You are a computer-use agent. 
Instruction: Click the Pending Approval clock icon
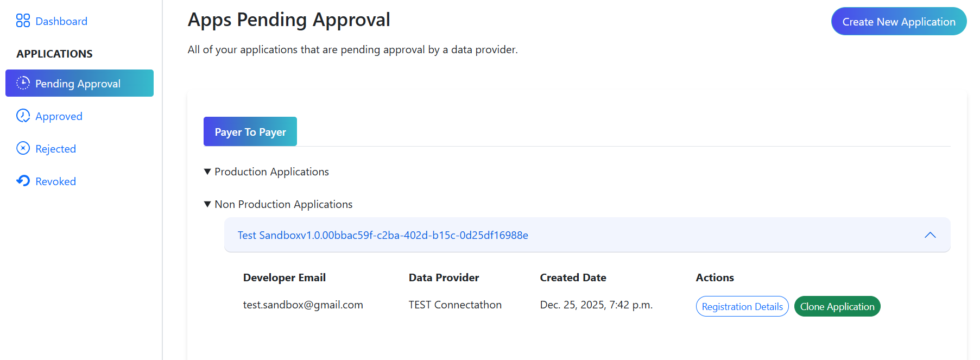point(23,83)
